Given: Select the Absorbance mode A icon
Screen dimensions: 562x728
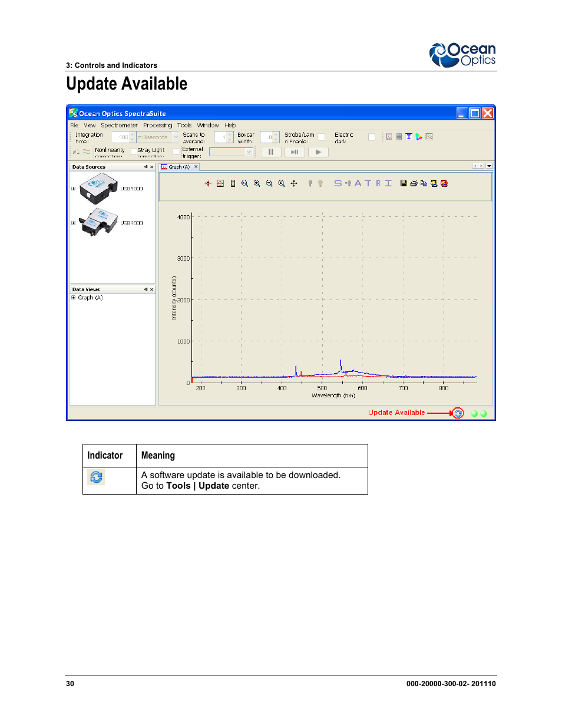Looking at the screenshot, I should pos(358,183).
